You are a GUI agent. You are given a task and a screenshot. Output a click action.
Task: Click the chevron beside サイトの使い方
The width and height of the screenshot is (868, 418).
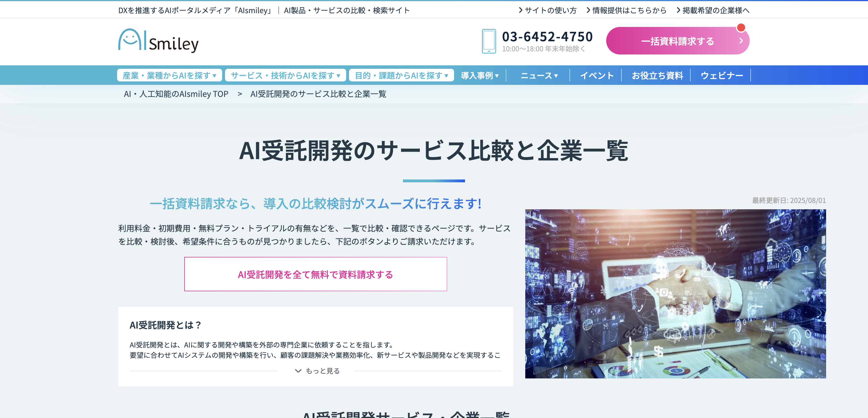click(x=521, y=10)
